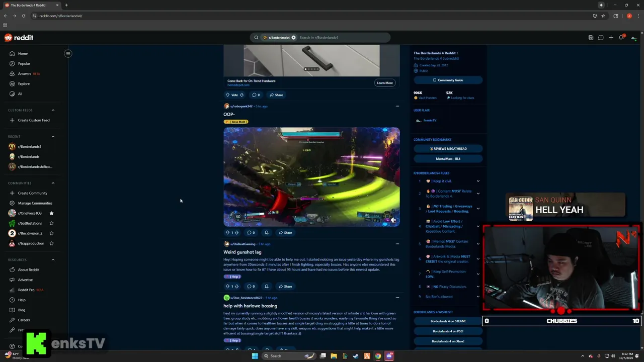Open the Popular feed
Viewport: 644px width, 362px height.
coord(24,63)
